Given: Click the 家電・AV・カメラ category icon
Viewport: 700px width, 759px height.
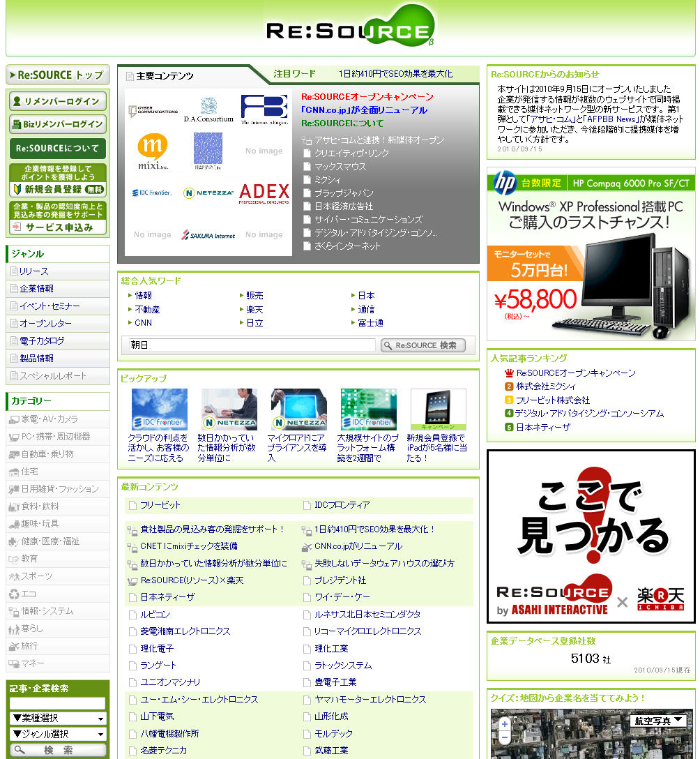Looking at the screenshot, I should pos(14,420).
